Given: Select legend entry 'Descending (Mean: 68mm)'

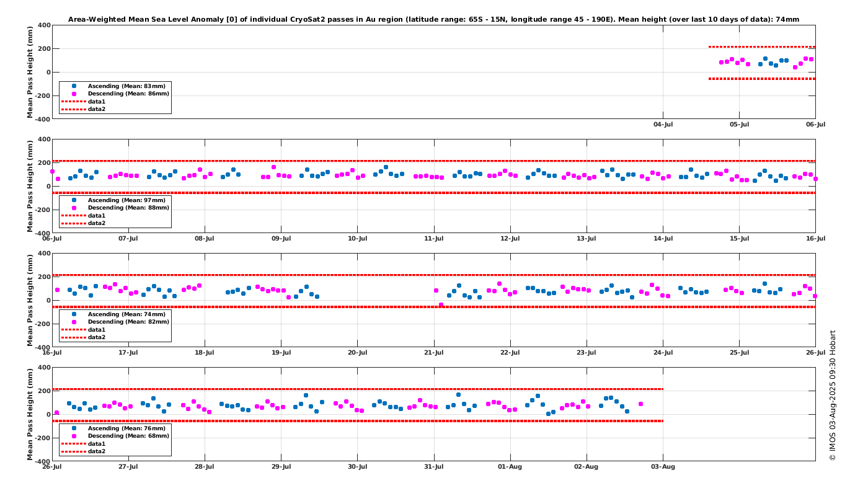Looking at the screenshot, I should pos(128,436).
